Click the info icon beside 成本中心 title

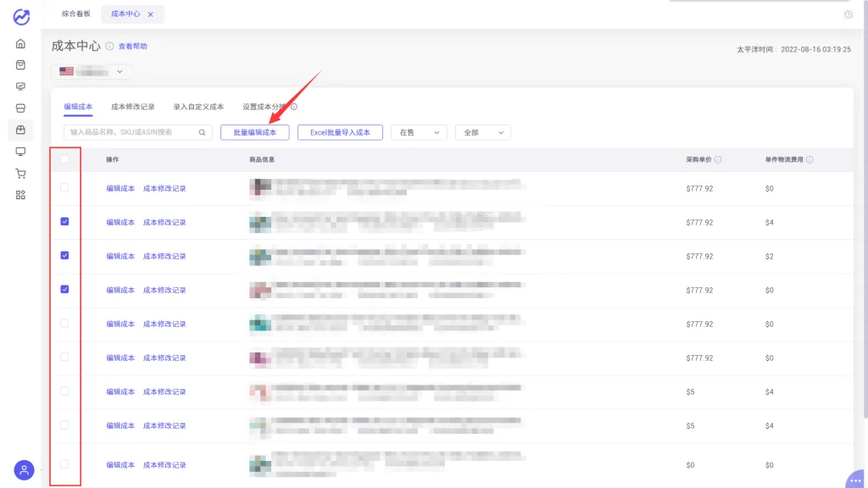[x=109, y=46]
